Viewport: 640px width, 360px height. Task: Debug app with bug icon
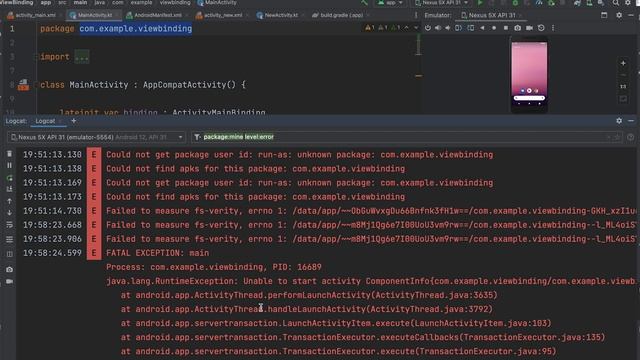(515, 3)
